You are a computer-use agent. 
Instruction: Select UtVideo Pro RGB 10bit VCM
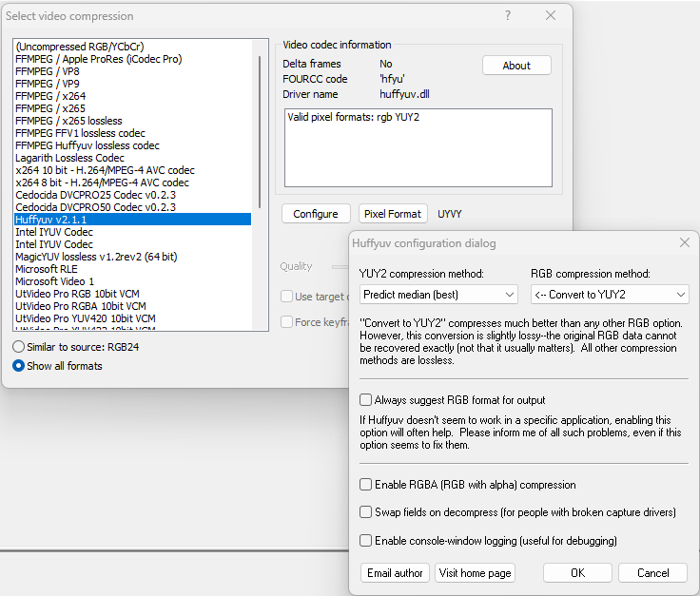[132, 294]
